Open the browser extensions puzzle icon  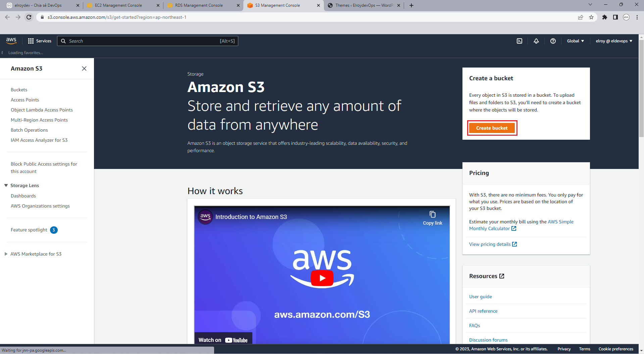pos(605,17)
